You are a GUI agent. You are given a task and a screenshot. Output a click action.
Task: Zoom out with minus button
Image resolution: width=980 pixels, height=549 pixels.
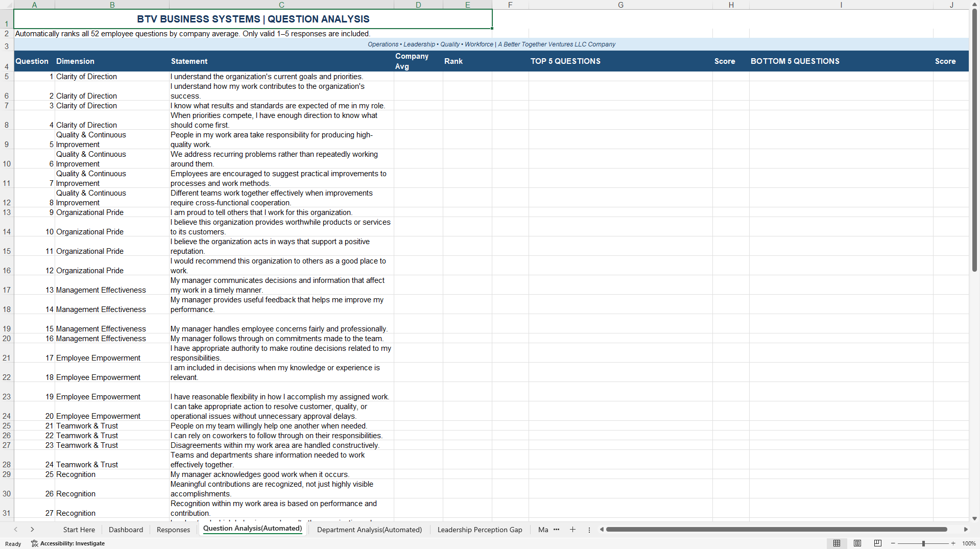(893, 543)
